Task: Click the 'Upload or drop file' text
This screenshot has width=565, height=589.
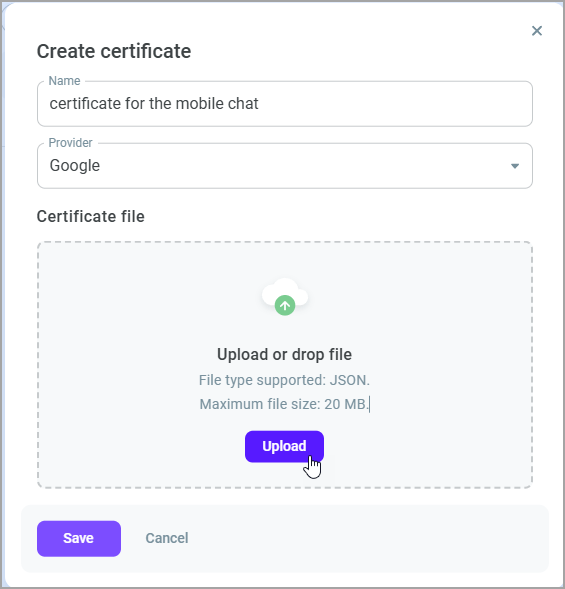Action: pos(284,355)
